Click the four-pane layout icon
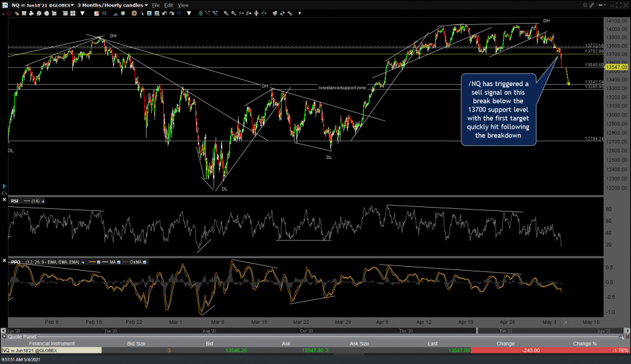 tap(73, 13)
